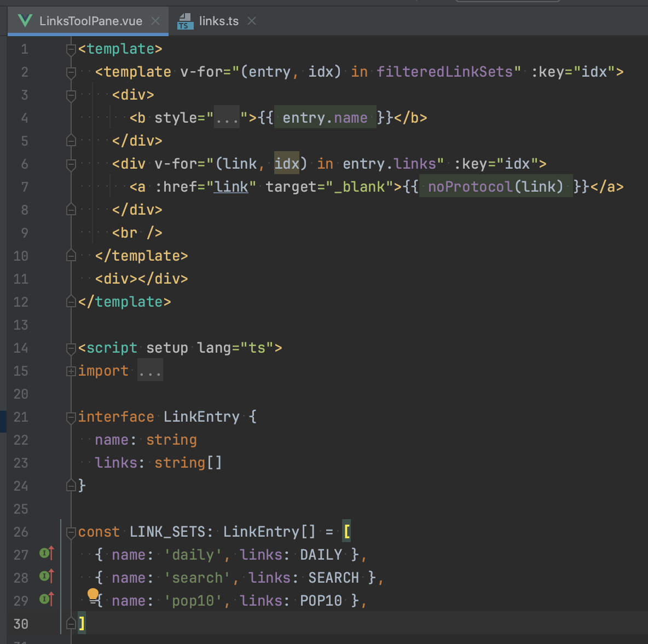This screenshot has height=644, width=648.
Task: Click the br tag on line 9
Action: click(x=137, y=233)
